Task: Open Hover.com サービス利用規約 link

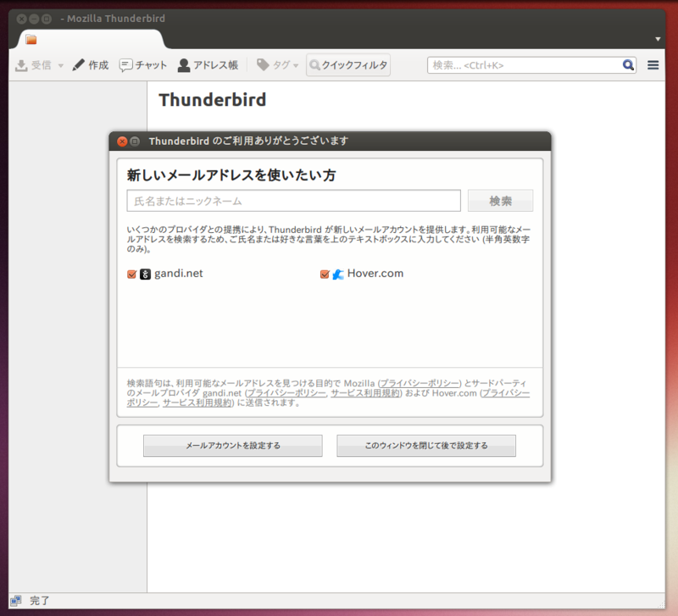Action: tap(197, 402)
